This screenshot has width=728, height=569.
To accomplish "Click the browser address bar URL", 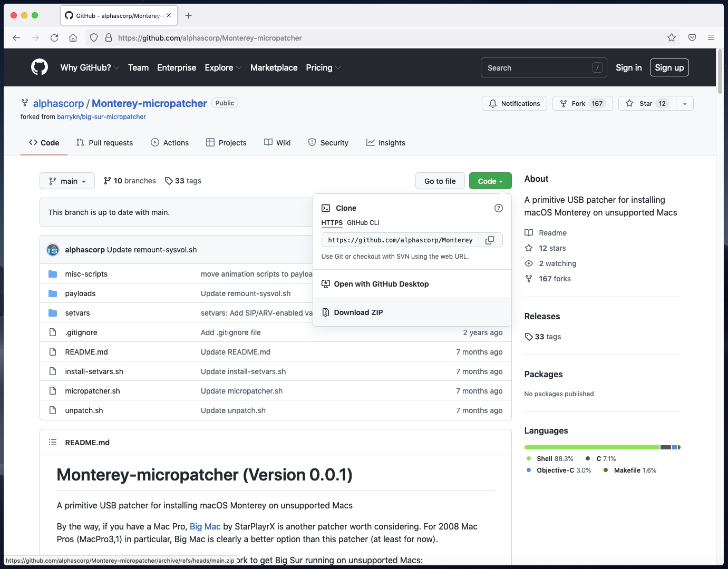I will point(210,38).
